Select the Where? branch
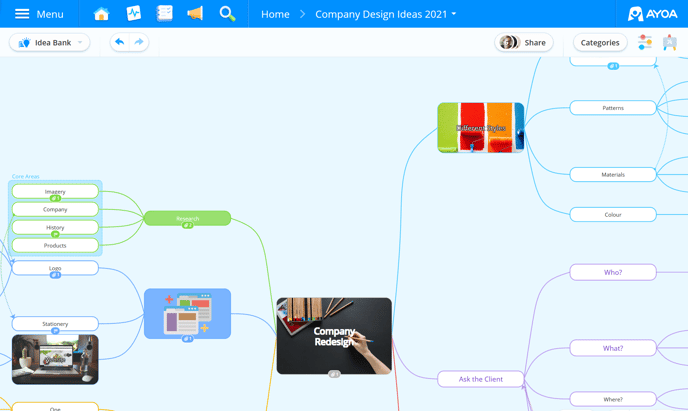This screenshot has width=688, height=411. coord(613,399)
